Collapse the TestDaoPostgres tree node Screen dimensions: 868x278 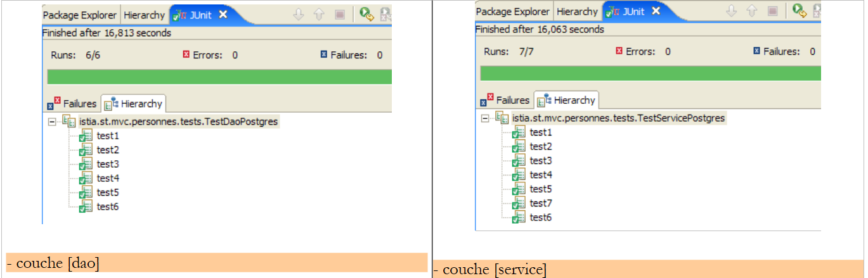[x=51, y=122]
